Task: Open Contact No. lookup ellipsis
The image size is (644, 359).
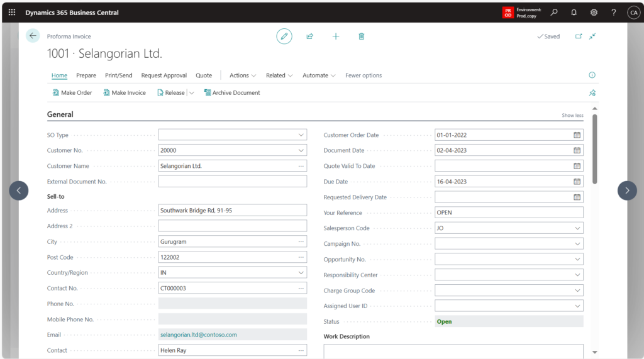Action: tap(301, 289)
